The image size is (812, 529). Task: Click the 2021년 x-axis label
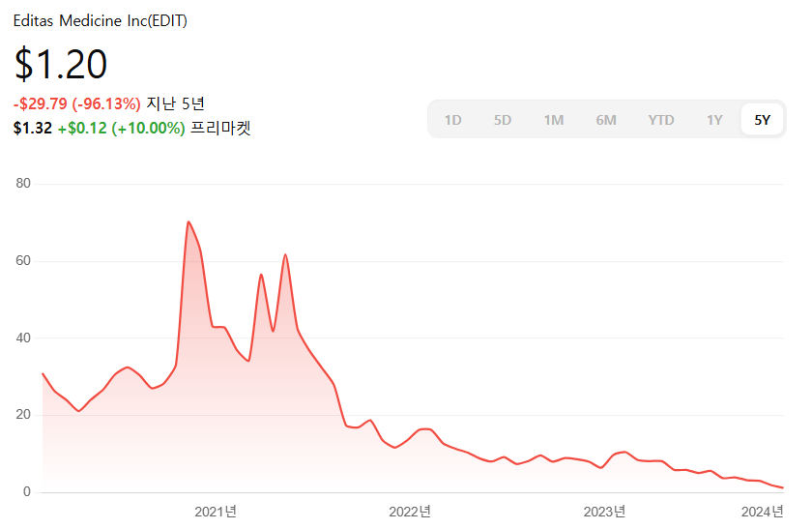click(216, 512)
